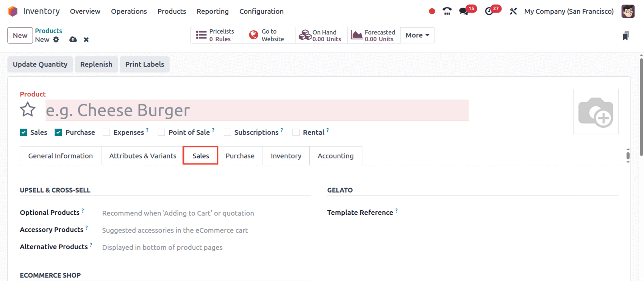Click the VoIP phone icon in the top bar
644x281 pixels.
click(x=447, y=11)
